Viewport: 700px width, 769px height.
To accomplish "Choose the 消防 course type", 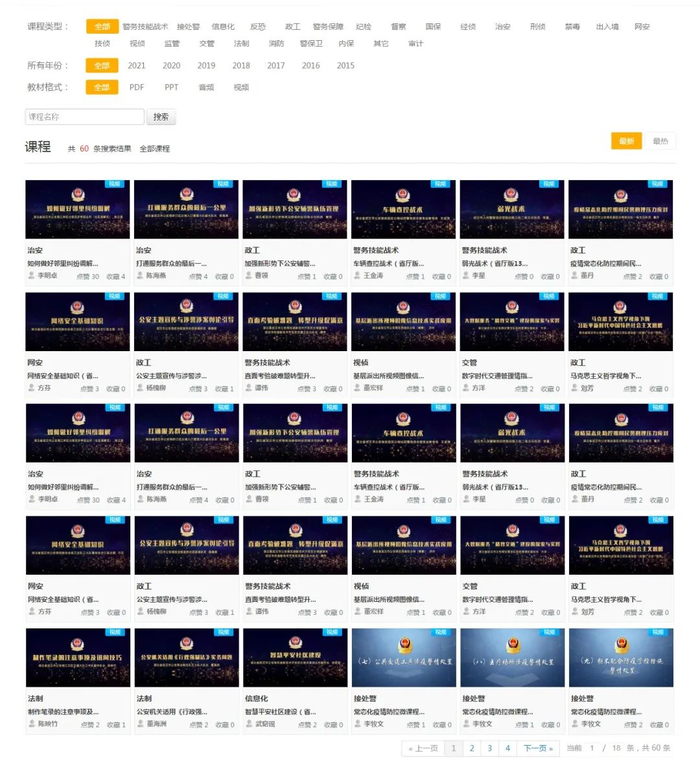I will 276,43.
